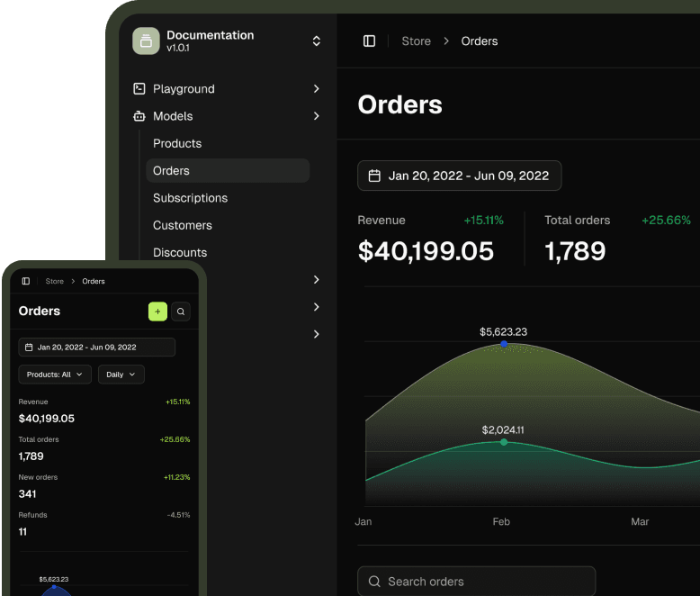700x596 pixels.
Task: Open the Documentation version switcher arrows
Action: click(x=316, y=41)
